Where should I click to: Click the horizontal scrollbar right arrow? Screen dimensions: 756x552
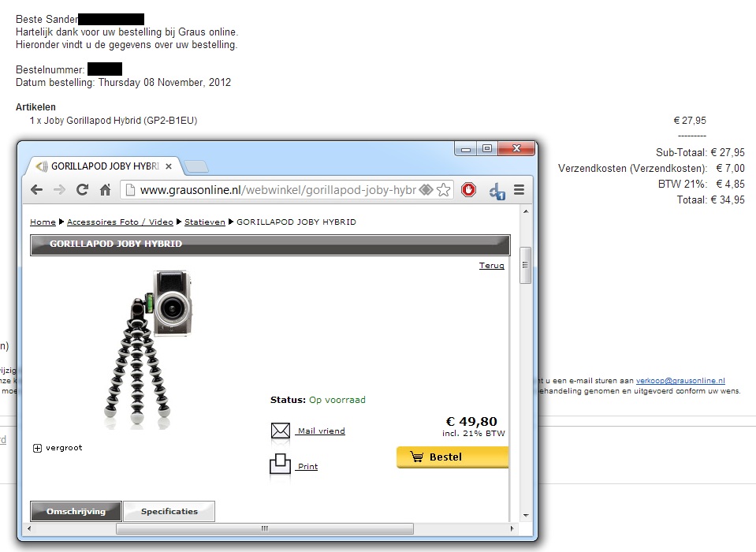tap(512, 528)
